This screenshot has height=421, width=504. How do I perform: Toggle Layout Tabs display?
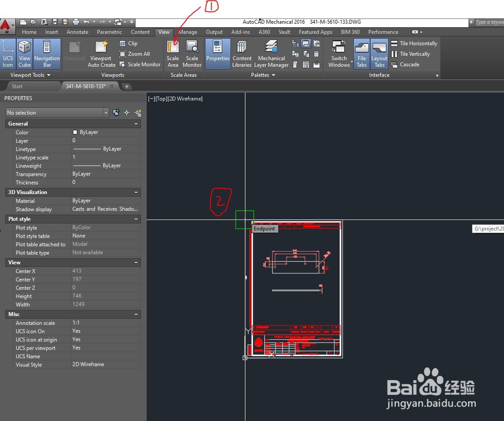point(379,54)
